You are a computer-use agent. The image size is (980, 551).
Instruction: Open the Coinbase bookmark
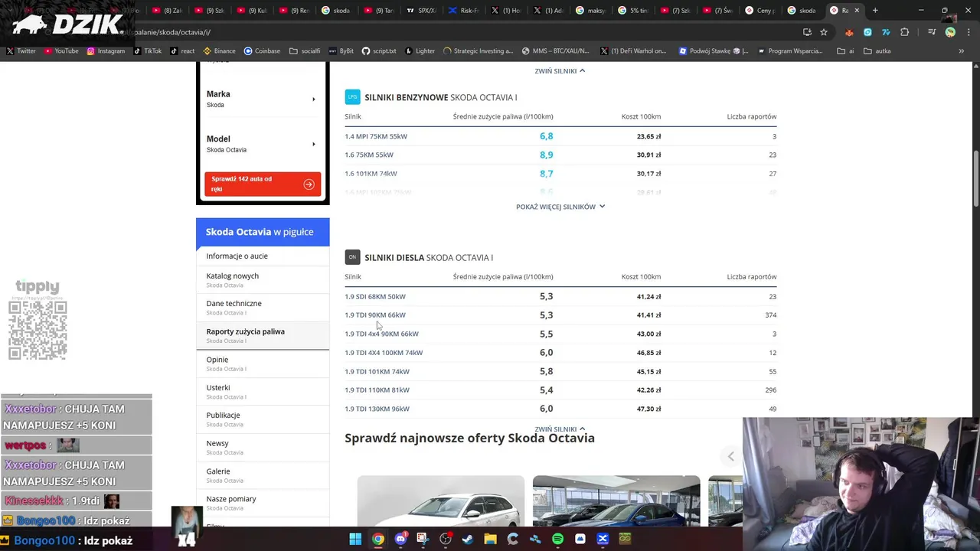(262, 51)
